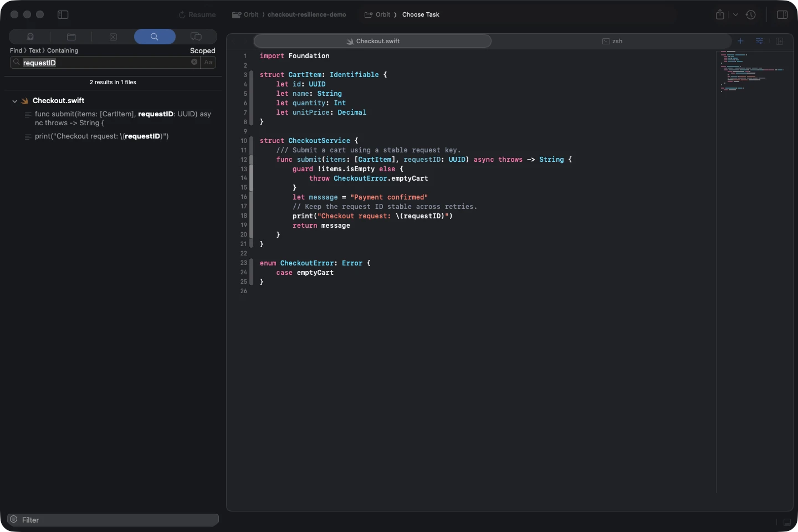This screenshot has height=532, width=798.
Task: Open the Scoped search scope menu
Action: coord(202,50)
